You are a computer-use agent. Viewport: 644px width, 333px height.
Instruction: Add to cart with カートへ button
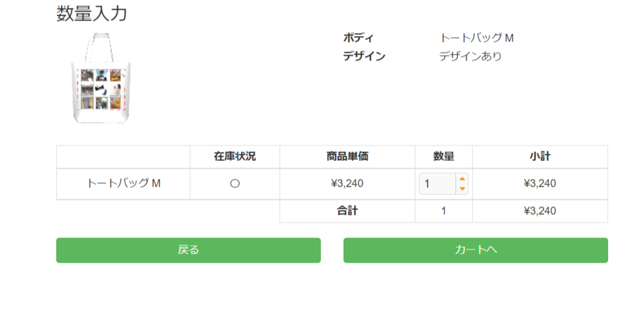pyautogui.click(x=475, y=250)
